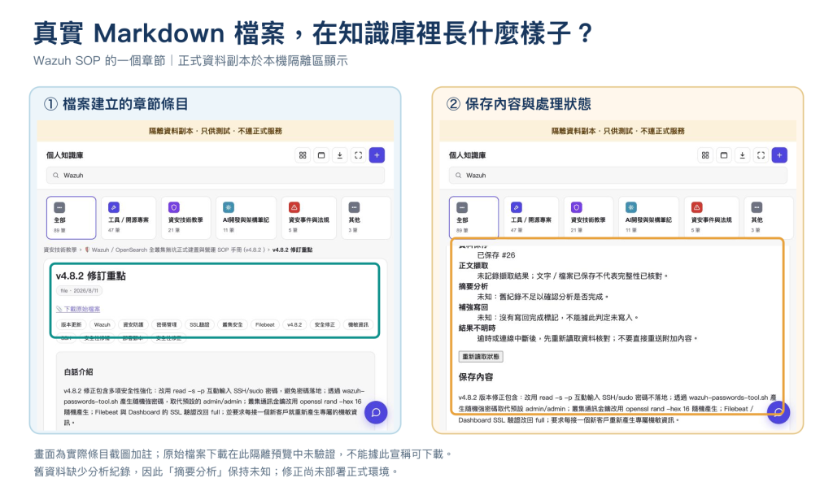The height and width of the screenshot is (504, 833).
Task: Select the 安全修正 tag chip
Action: tap(325, 324)
